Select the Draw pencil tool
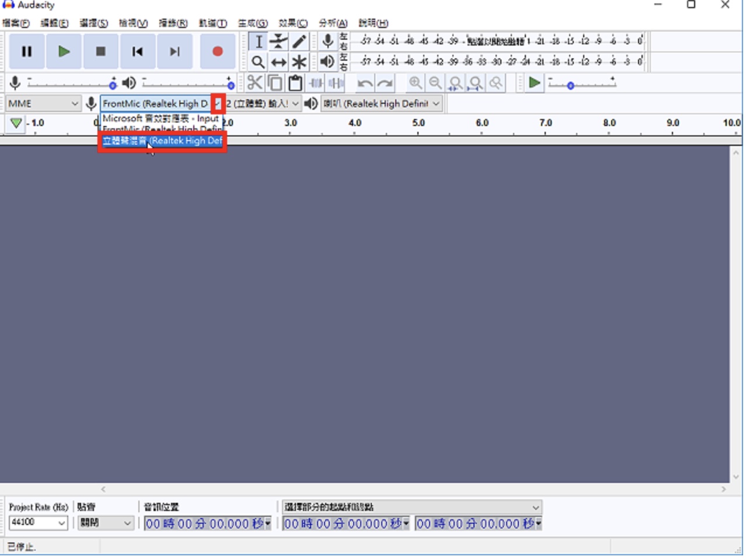 [x=299, y=41]
